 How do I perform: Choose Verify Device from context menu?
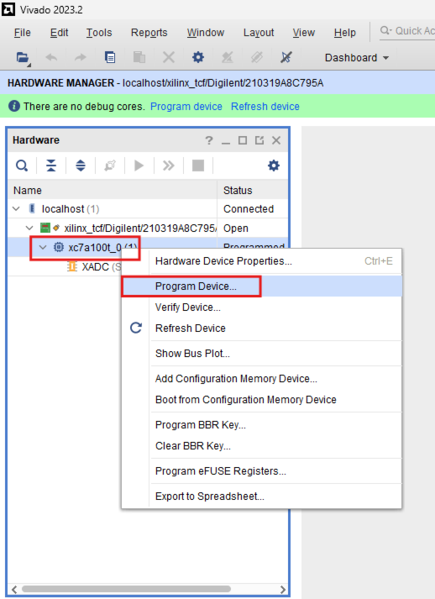coord(262,307)
